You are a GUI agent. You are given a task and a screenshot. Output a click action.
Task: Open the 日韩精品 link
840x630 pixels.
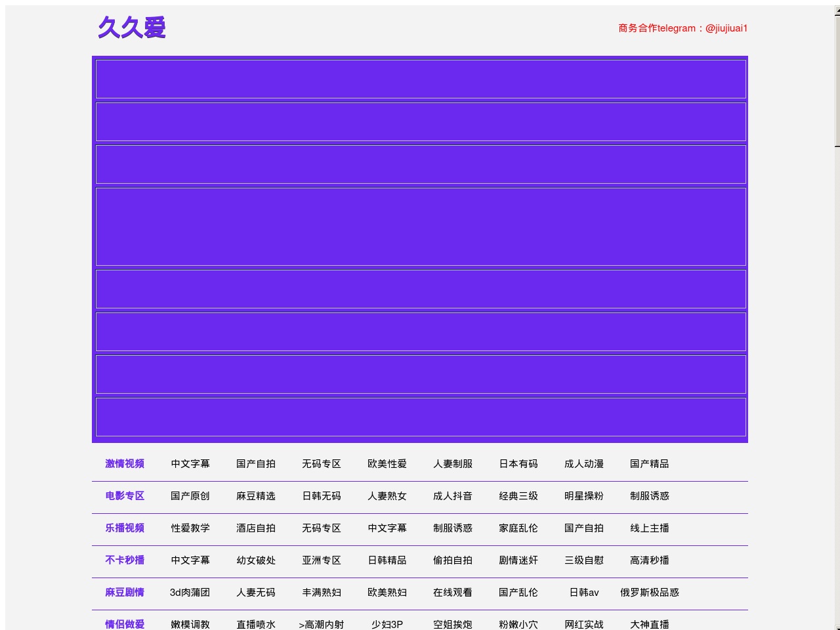[x=387, y=560]
